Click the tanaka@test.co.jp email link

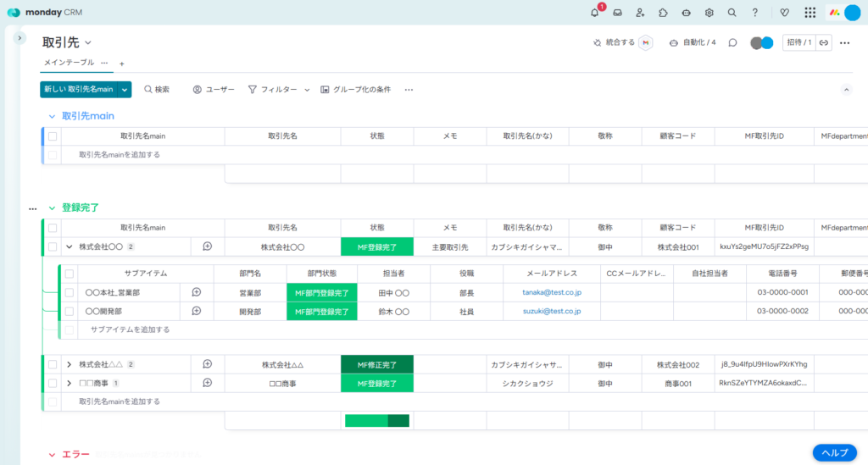click(x=551, y=291)
